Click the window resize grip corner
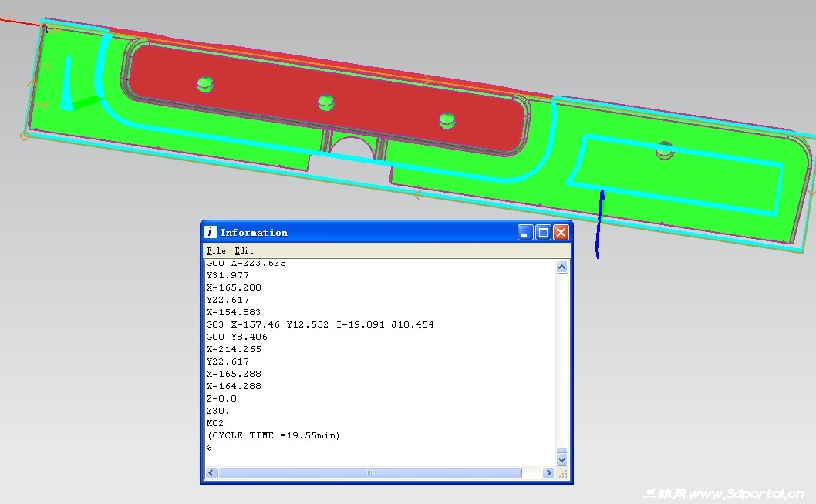816x504 pixels. 562,473
